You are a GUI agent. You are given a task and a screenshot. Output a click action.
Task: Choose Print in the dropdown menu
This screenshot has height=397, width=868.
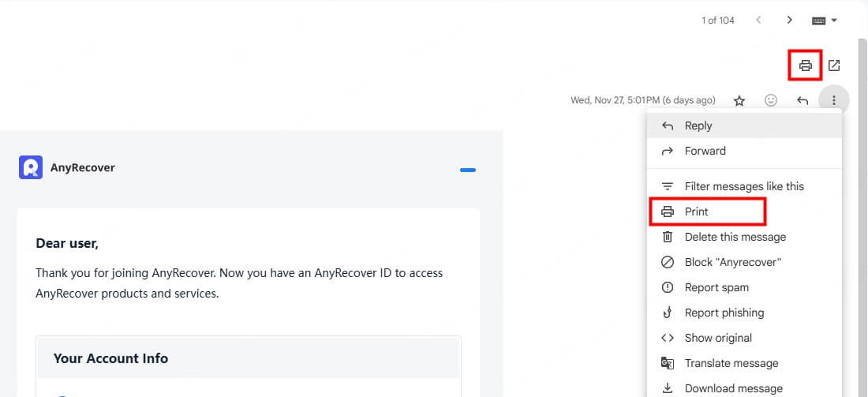[x=697, y=212]
